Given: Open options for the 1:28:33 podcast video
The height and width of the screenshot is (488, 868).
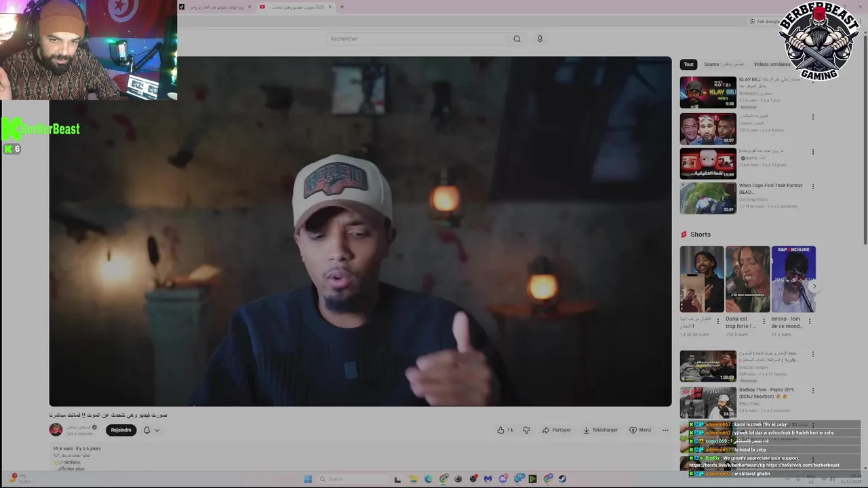Looking at the screenshot, I should point(813,355).
